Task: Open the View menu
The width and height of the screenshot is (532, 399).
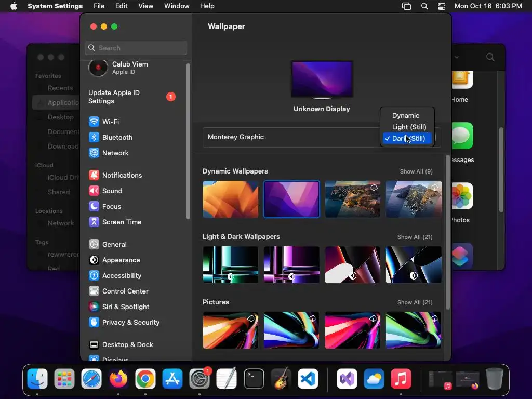Action: coord(145,6)
